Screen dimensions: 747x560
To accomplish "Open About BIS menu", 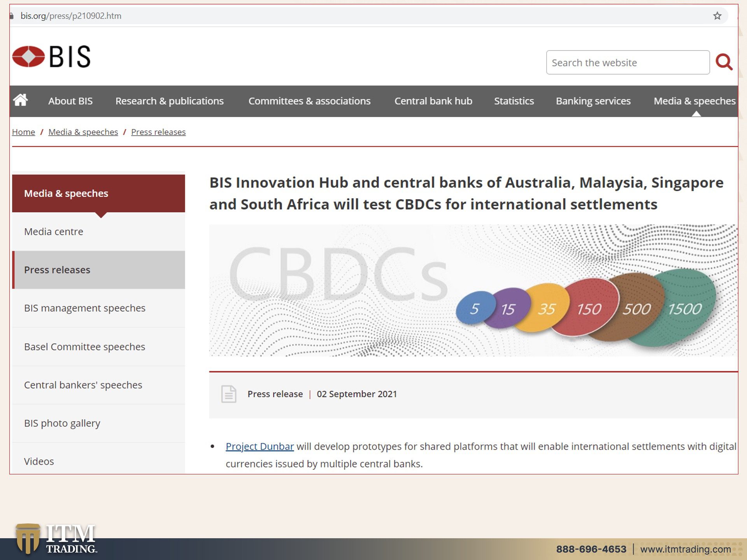I will coord(70,101).
